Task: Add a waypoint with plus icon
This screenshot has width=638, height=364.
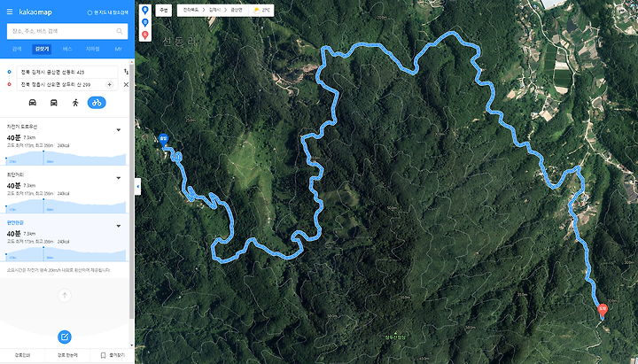Action: click(x=110, y=85)
